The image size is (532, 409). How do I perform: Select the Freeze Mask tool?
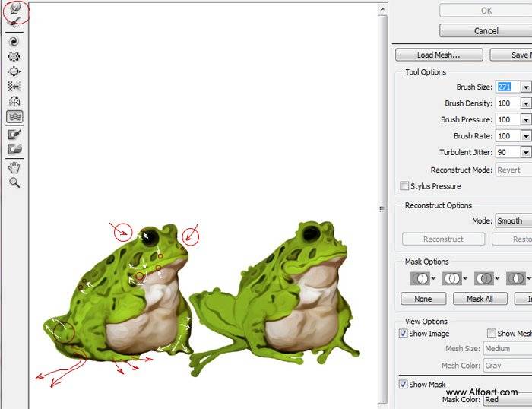pyautogui.click(x=14, y=135)
